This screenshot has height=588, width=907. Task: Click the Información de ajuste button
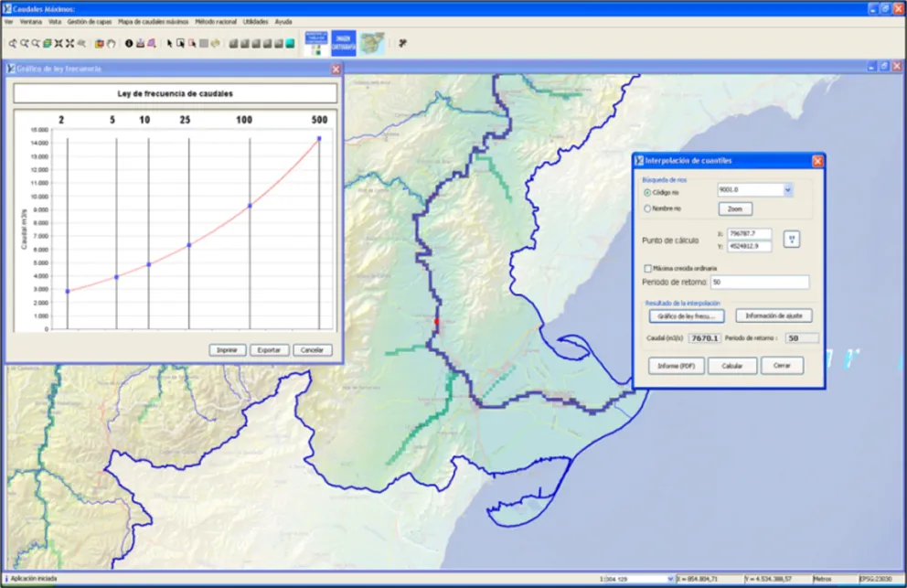click(x=774, y=315)
